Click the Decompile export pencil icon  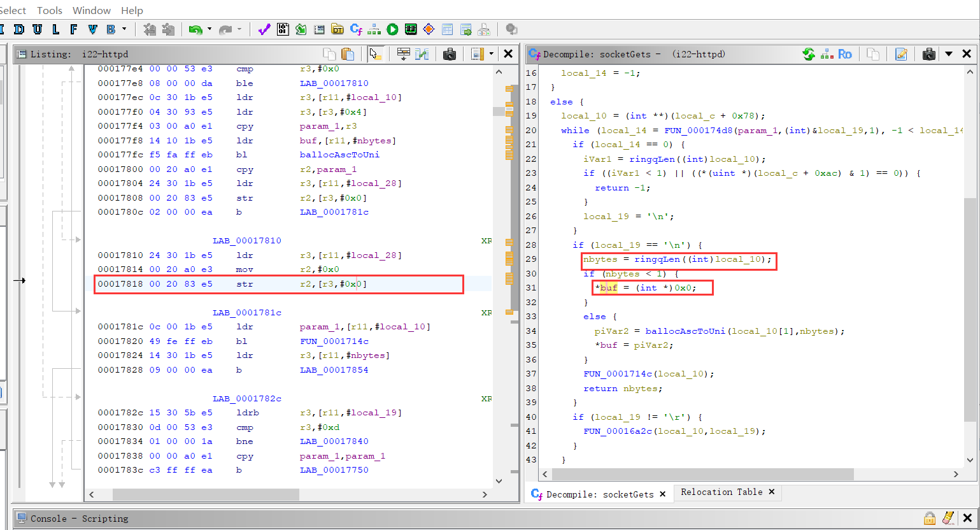[901, 54]
